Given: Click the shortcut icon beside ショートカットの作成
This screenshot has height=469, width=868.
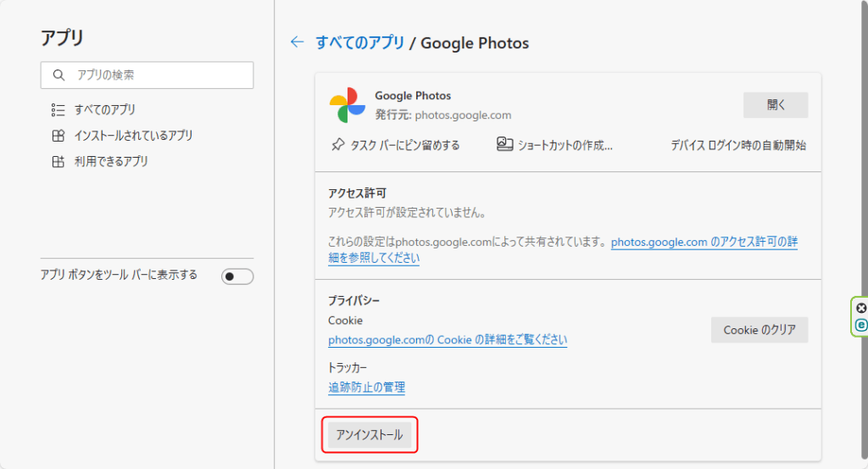Looking at the screenshot, I should 504,144.
